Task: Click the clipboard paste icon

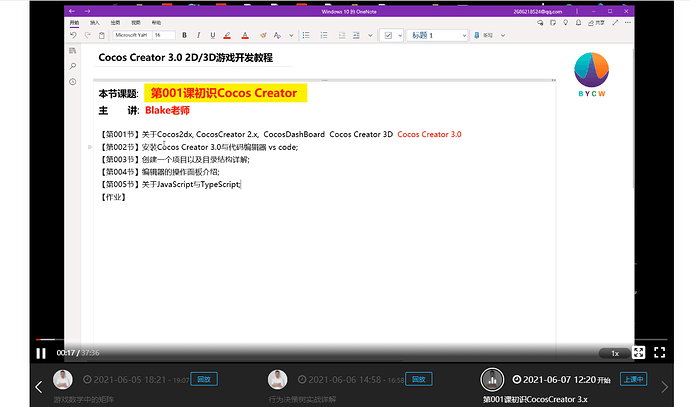Action: (102, 35)
